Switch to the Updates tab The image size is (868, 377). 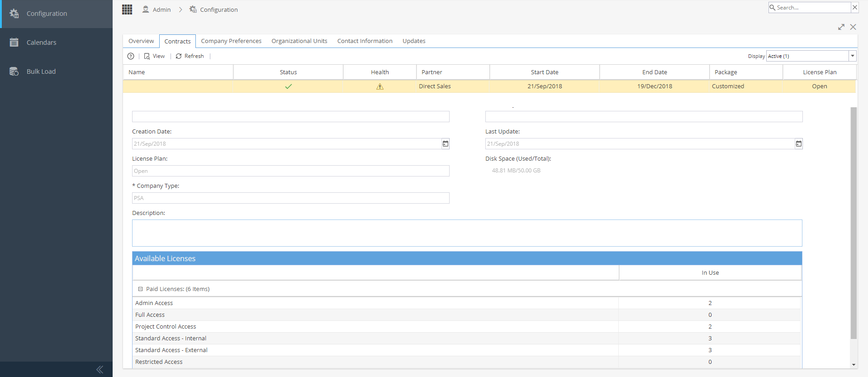tap(414, 41)
